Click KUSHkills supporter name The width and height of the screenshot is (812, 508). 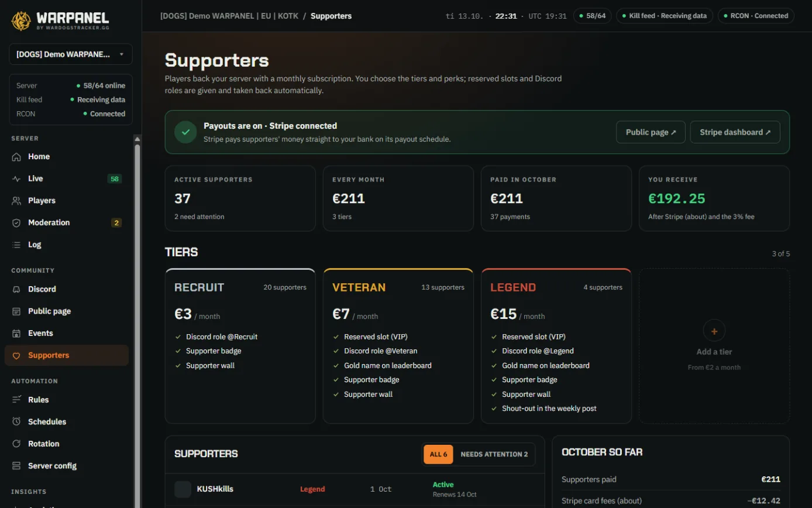tap(215, 489)
